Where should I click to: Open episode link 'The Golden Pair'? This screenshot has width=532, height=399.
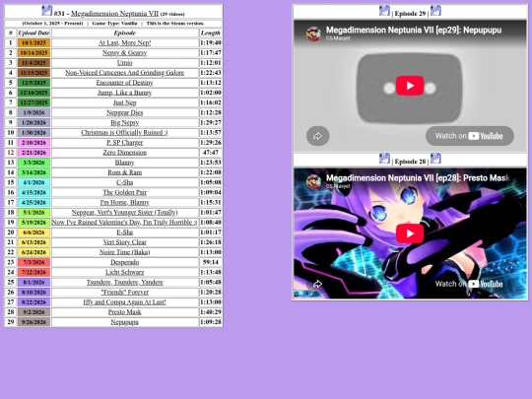(x=124, y=192)
